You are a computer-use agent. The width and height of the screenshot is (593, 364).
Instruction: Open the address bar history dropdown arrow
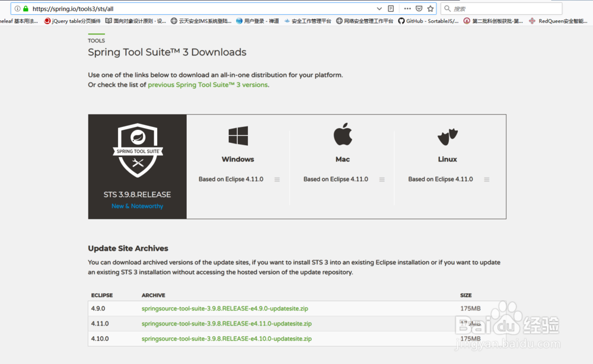pyautogui.click(x=379, y=9)
